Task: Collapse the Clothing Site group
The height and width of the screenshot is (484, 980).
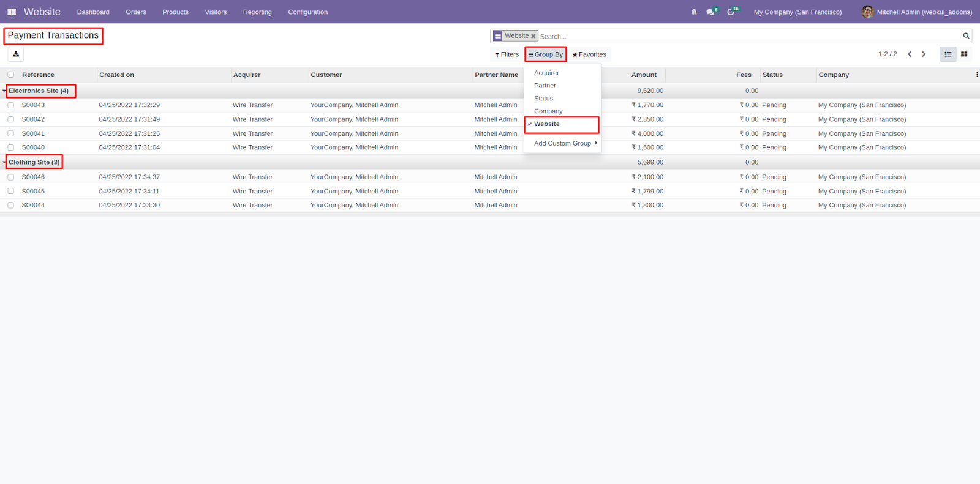Action: pyautogui.click(x=34, y=163)
